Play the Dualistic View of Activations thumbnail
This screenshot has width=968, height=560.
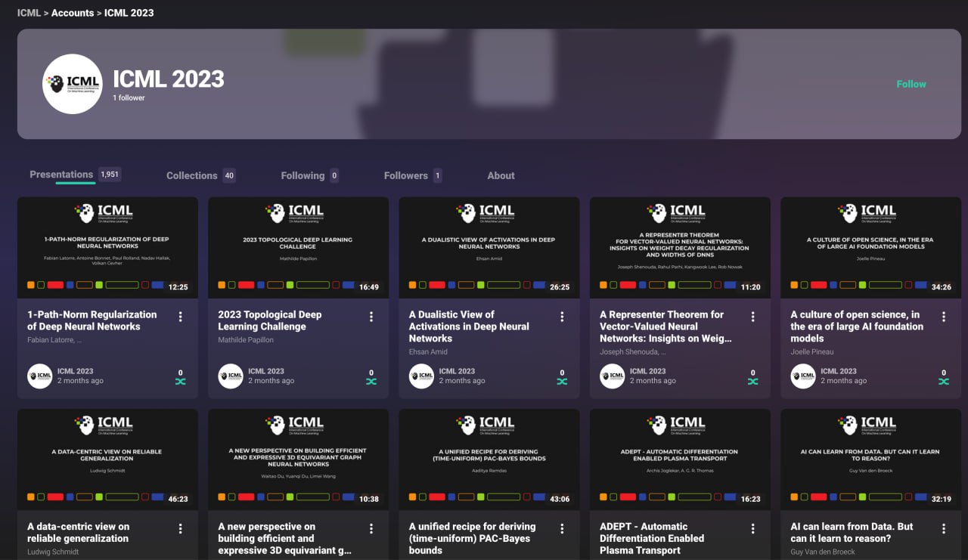pos(489,248)
